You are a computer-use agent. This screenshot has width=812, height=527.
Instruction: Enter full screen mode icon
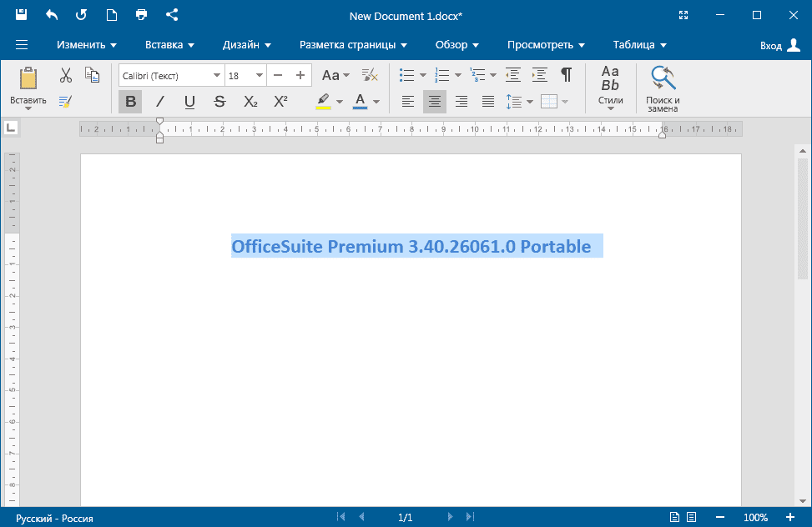click(683, 15)
